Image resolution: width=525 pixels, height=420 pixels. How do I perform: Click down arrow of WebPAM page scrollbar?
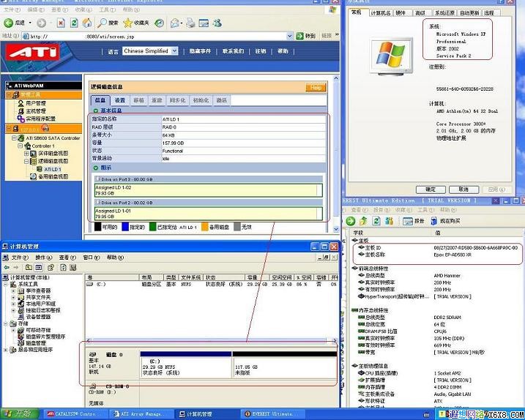click(x=336, y=229)
